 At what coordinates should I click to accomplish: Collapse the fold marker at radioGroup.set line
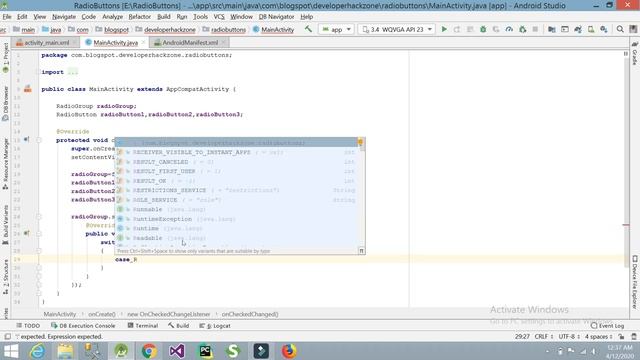(39, 217)
